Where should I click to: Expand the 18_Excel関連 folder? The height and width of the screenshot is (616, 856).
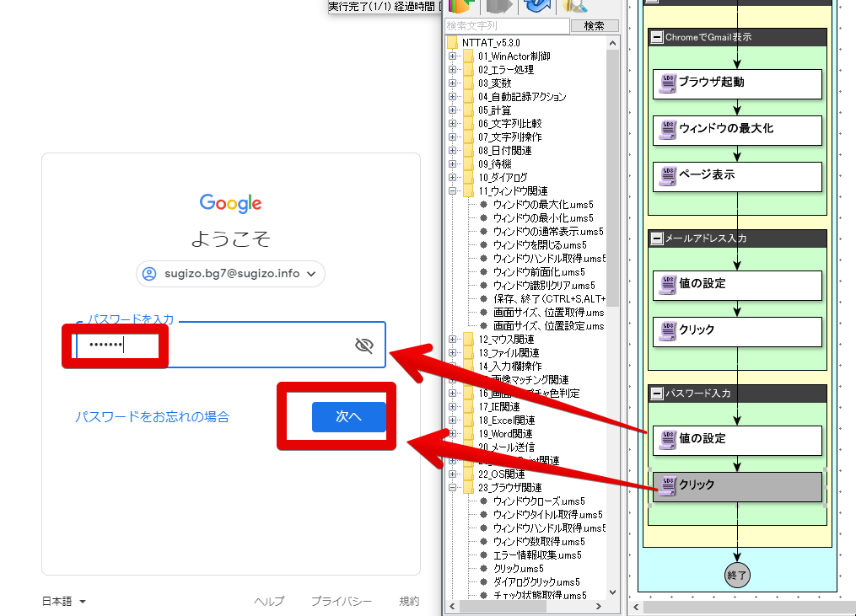(453, 420)
